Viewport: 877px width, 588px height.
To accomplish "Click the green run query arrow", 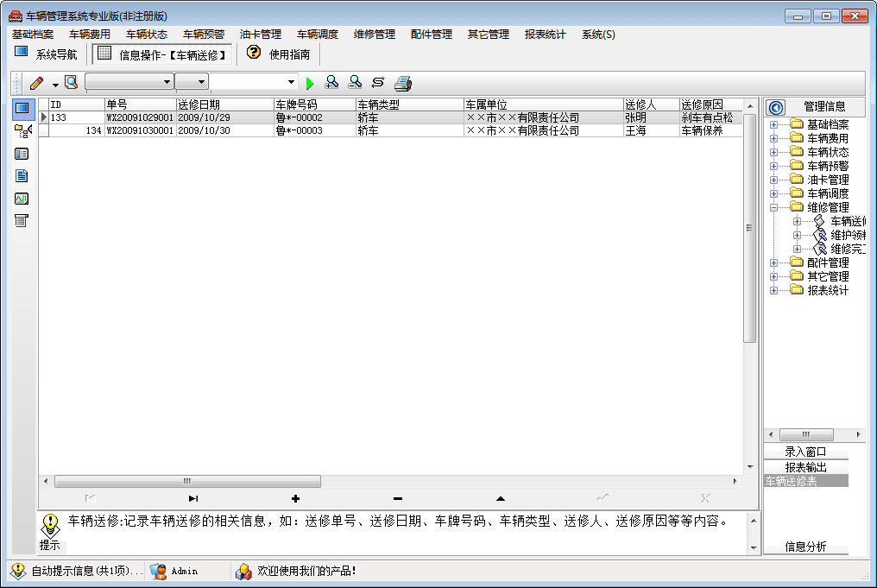I will pos(311,83).
